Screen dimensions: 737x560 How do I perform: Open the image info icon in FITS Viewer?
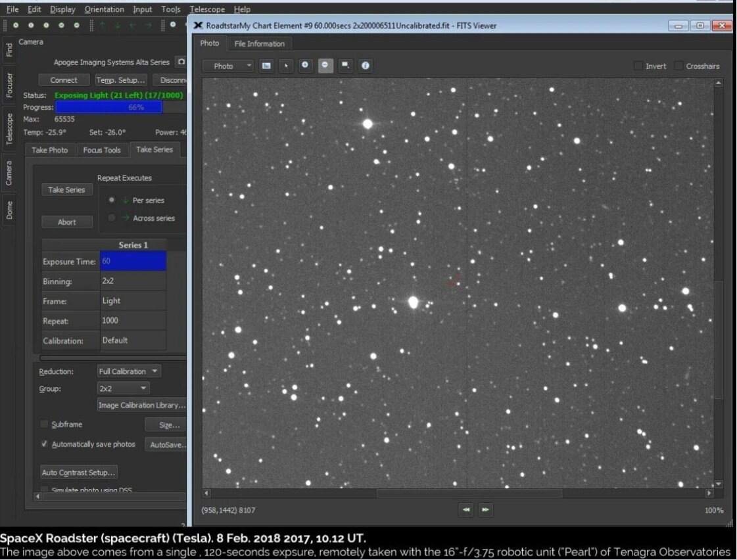(366, 66)
